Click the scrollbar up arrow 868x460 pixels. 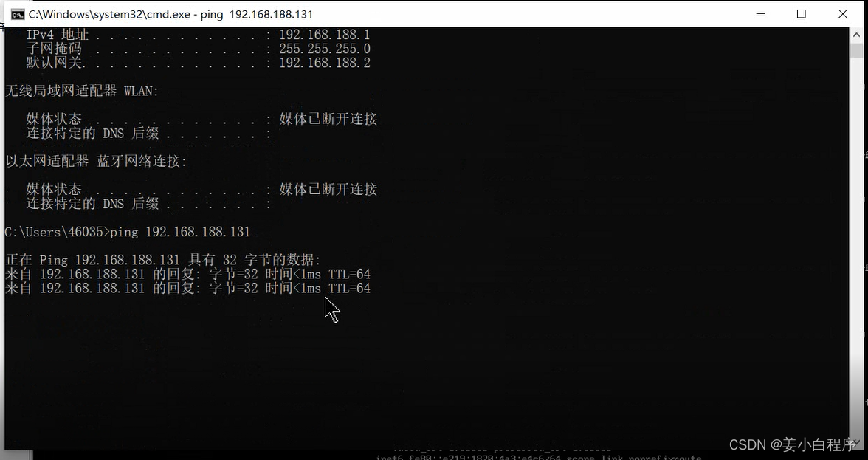[x=856, y=34]
